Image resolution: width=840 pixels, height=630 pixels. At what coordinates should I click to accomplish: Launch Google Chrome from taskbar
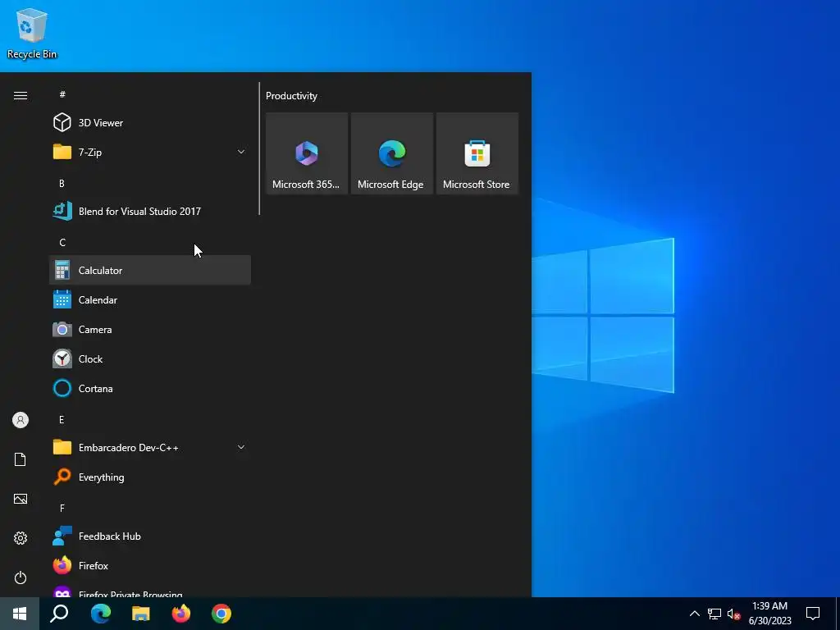point(221,614)
